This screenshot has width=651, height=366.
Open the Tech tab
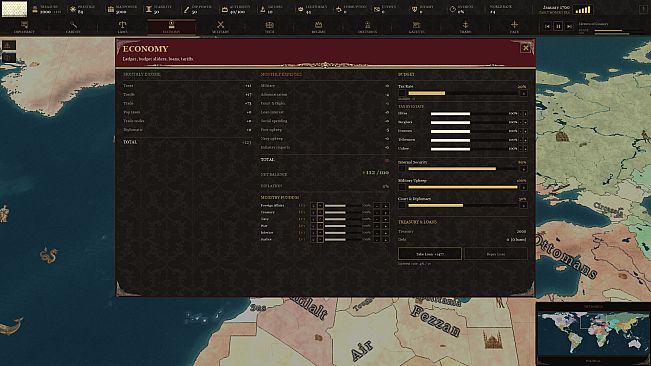click(269, 27)
